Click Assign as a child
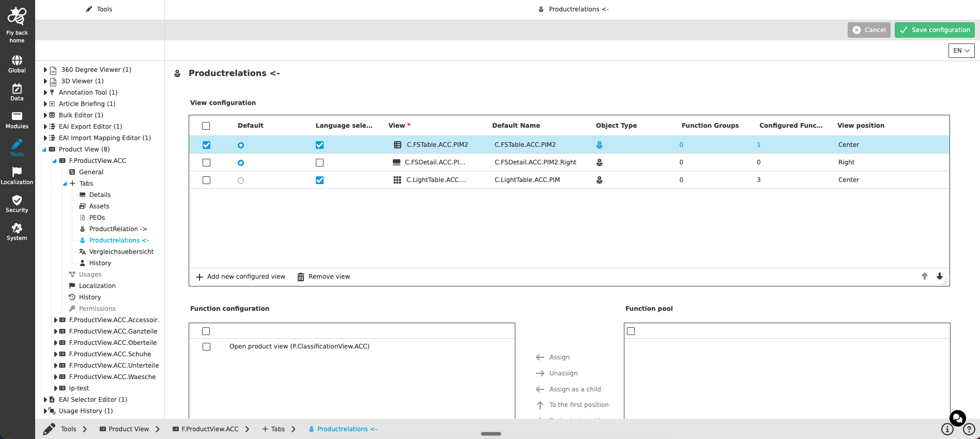Image resolution: width=980 pixels, height=439 pixels. 575,389
